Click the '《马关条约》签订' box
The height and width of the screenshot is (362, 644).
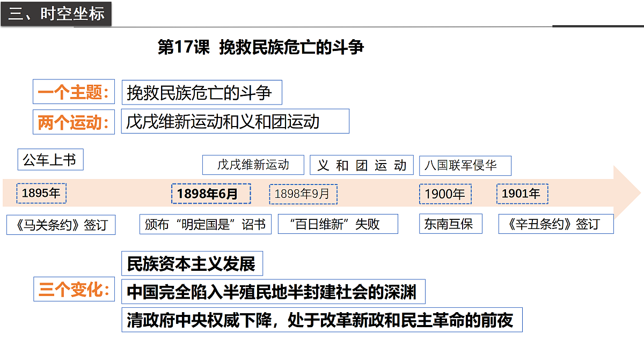(x=61, y=225)
